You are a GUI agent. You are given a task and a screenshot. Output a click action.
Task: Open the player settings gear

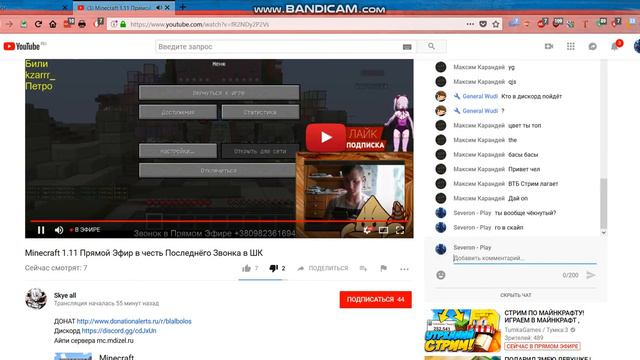pos(367,230)
